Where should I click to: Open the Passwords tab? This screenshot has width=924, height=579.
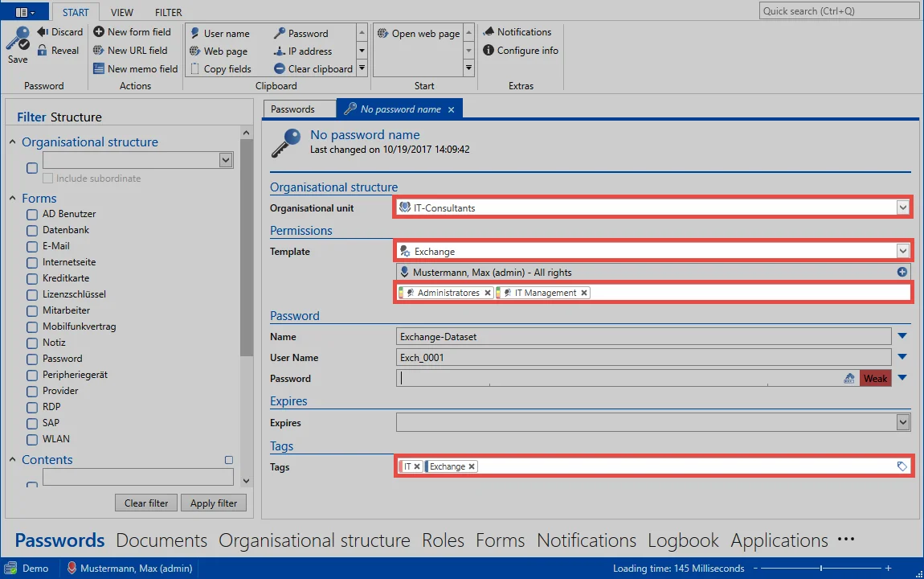[293, 109]
